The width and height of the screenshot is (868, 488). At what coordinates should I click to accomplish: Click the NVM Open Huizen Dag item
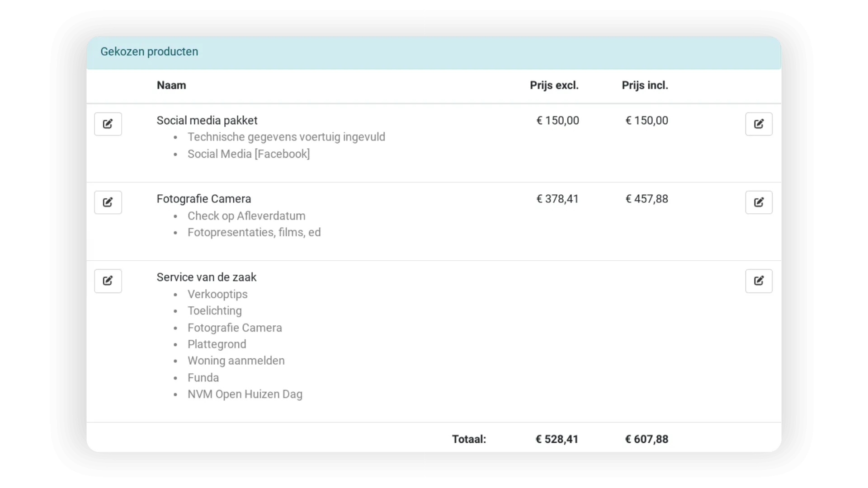(x=245, y=394)
